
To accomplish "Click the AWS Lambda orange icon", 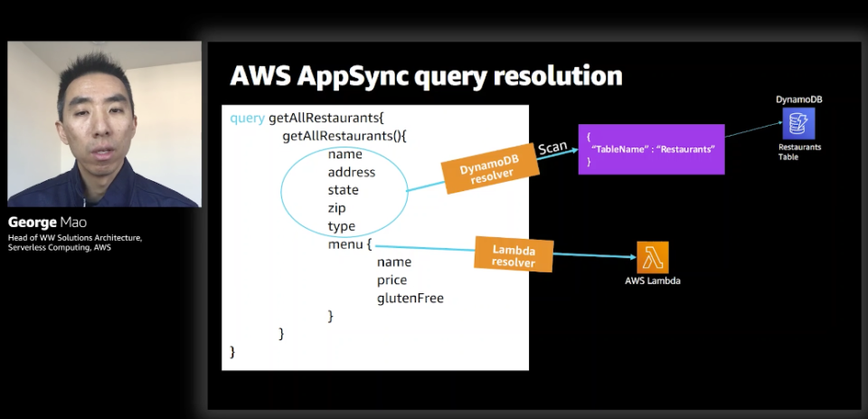I will tap(653, 257).
